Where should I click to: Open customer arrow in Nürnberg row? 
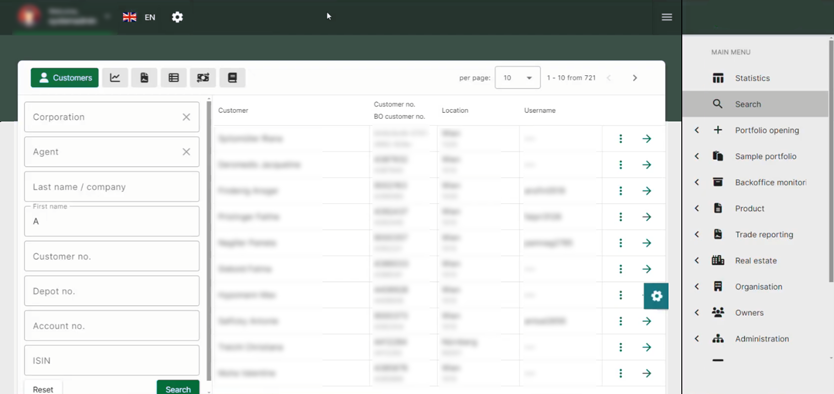pyautogui.click(x=646, y=347)
